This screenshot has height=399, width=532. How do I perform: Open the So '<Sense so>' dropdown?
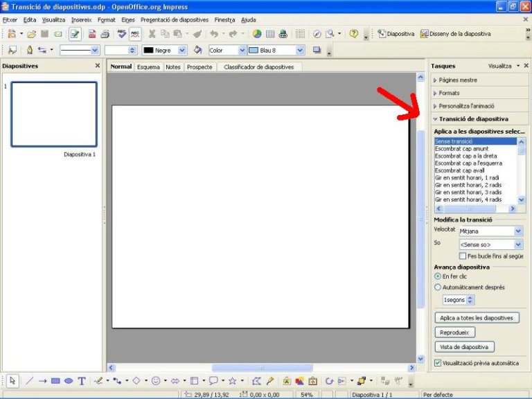pos(518,245)
